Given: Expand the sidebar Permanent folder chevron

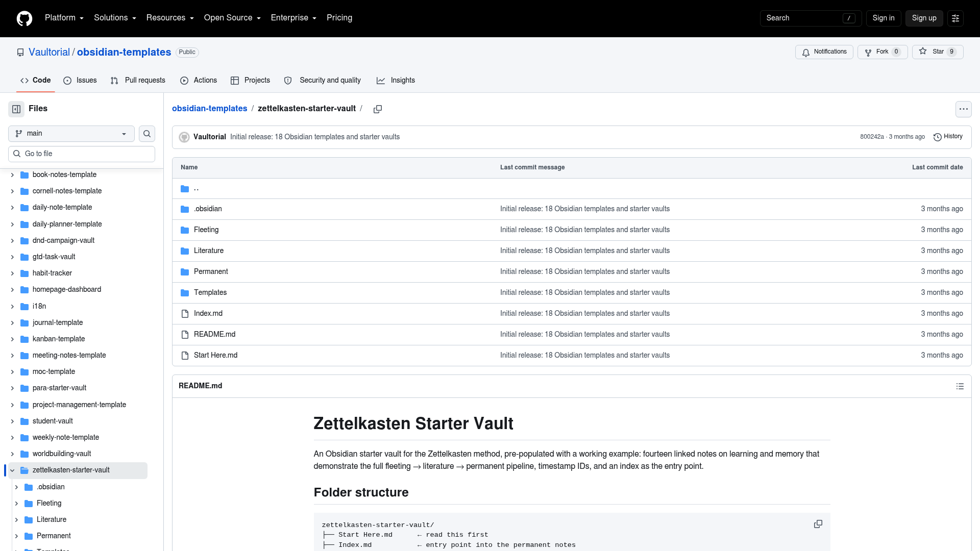Looking at the screenshot, I should point(16,536).
